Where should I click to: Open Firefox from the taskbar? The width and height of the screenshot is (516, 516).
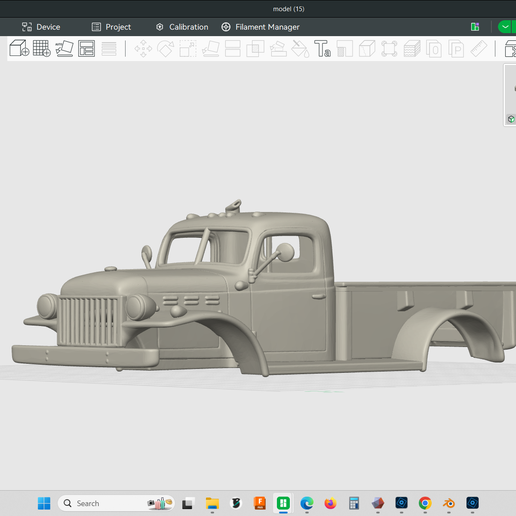(330, 503)
